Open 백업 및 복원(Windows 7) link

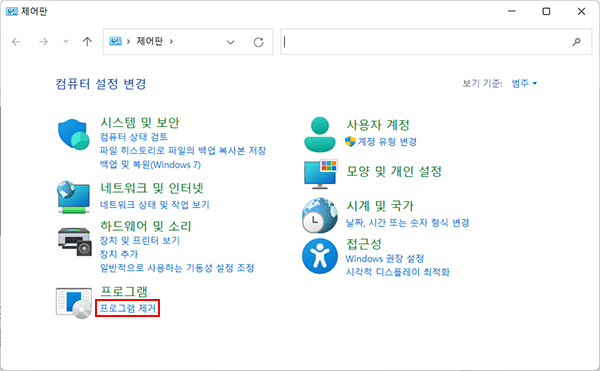point(150,164)
